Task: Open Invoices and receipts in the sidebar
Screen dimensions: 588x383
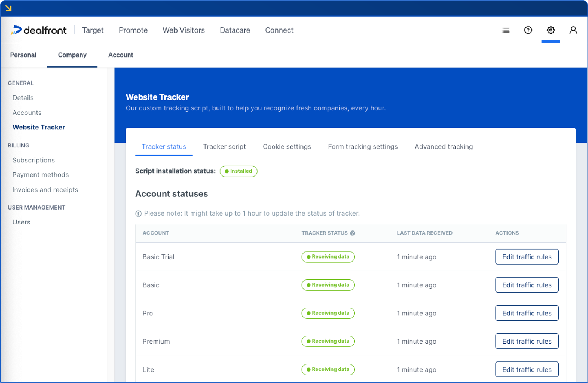Action: click(45, 190)
